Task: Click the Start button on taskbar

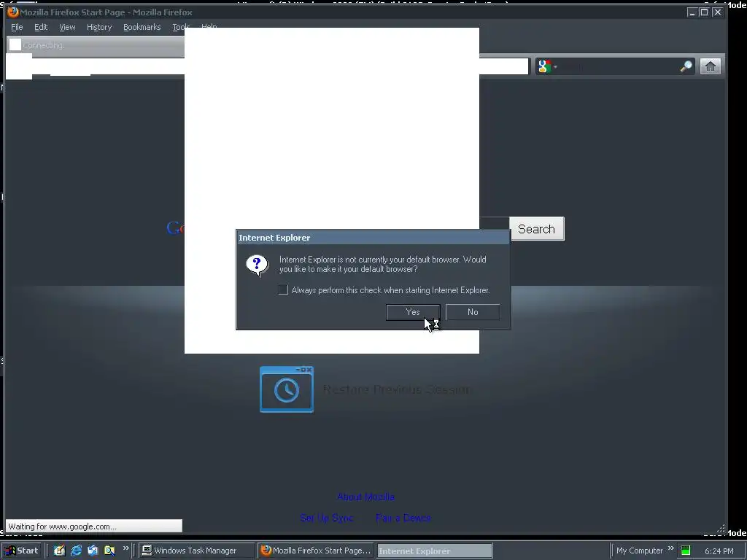Action: point(22,551)
